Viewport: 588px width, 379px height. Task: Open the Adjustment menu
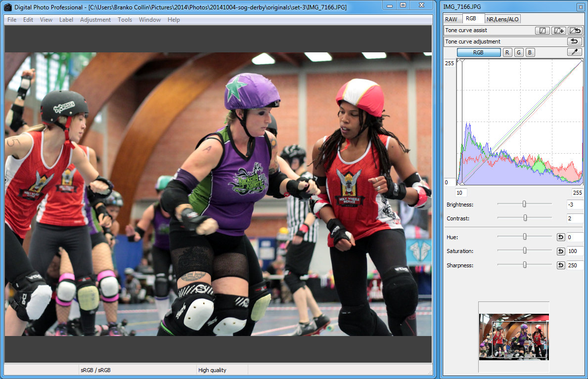[x=95, y=20]
